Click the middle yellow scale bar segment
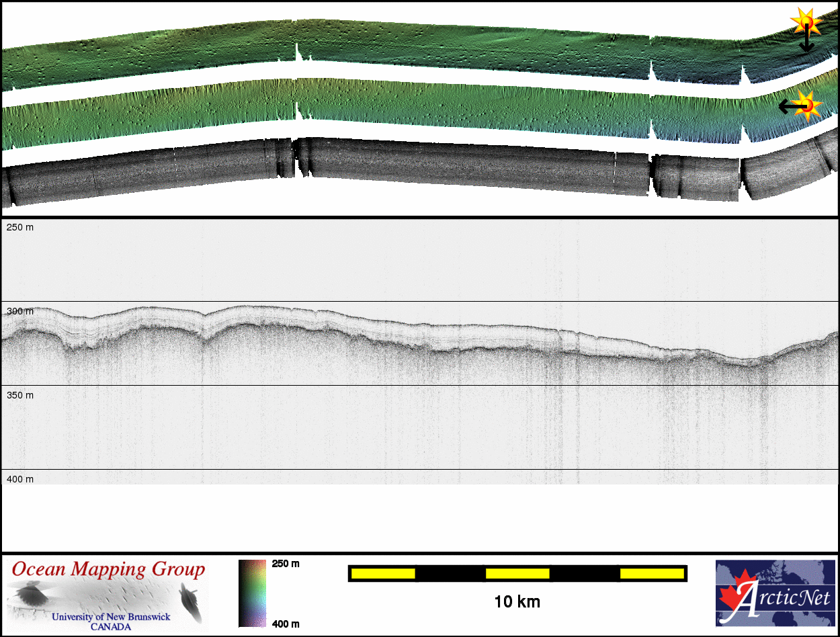This screenshot has height=637, width=840. point(517,573)
